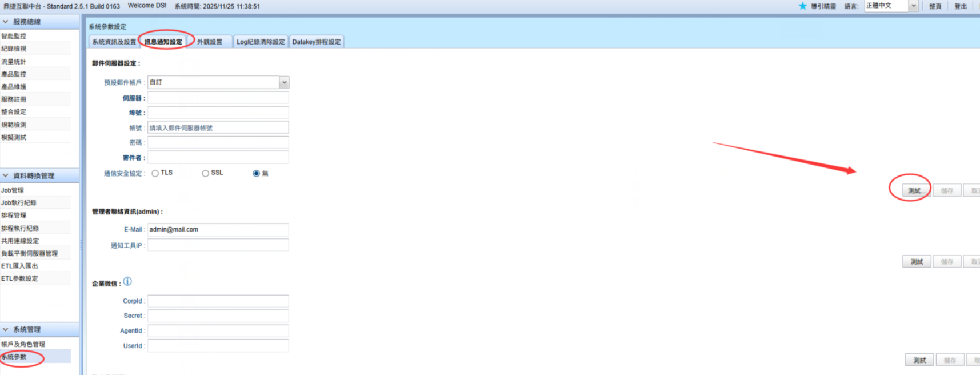Viewport: 980px width, 375px height.
Task: Open the Log紀錄清除設定 tab
Action: pyautogui.click(x=261, y=42)
